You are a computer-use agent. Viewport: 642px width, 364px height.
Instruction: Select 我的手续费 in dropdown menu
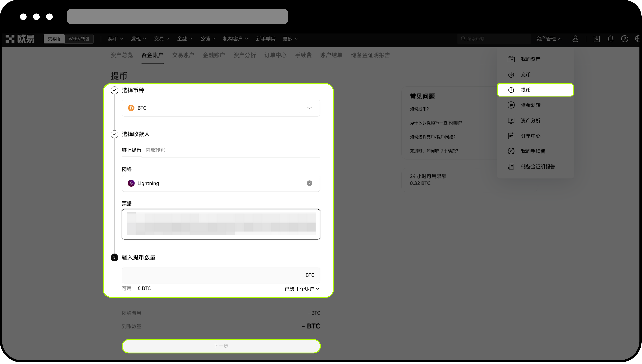click(535, 151)
